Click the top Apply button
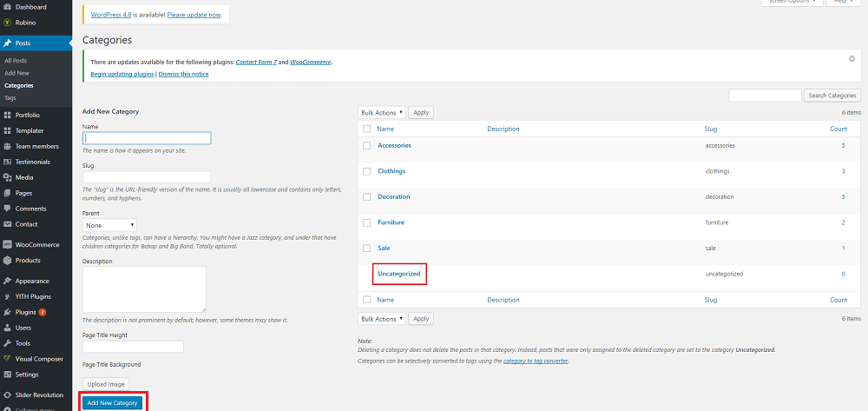The image size is (868, 411). pyautogui.click(x=421, y=112)
